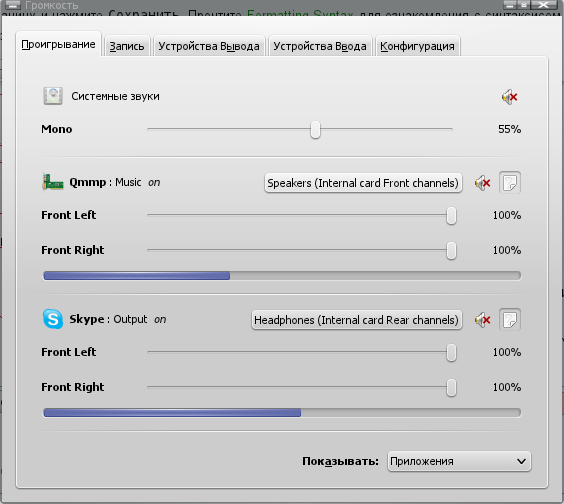Screen dimensions: 564x504
Task: Open the Устройства Вывода tab
Action: (x=209, y=46)
